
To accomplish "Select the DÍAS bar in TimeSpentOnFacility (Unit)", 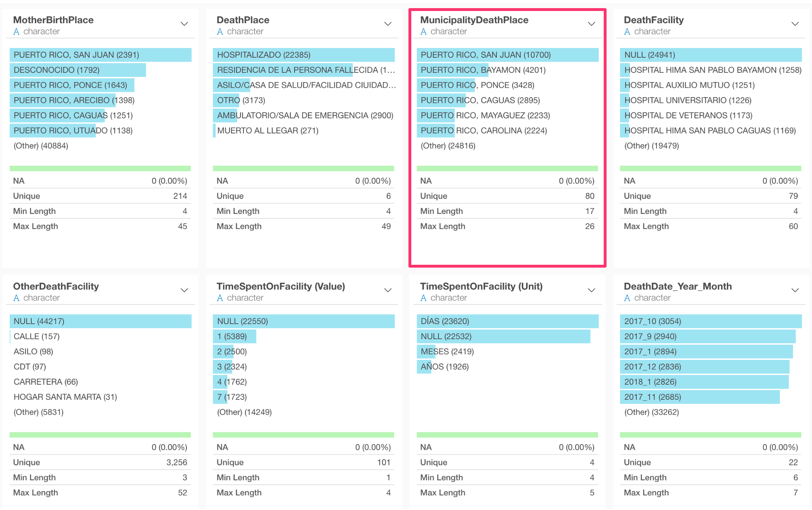I will pos(507,321).
